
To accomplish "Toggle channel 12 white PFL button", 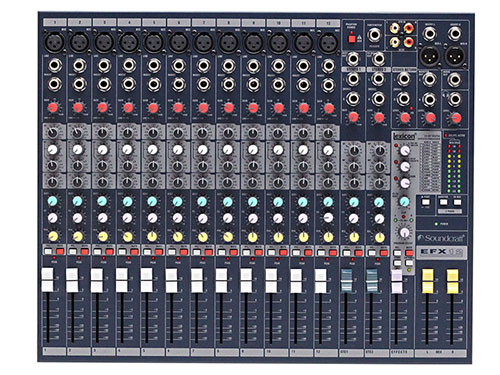I will click(321, 252).
